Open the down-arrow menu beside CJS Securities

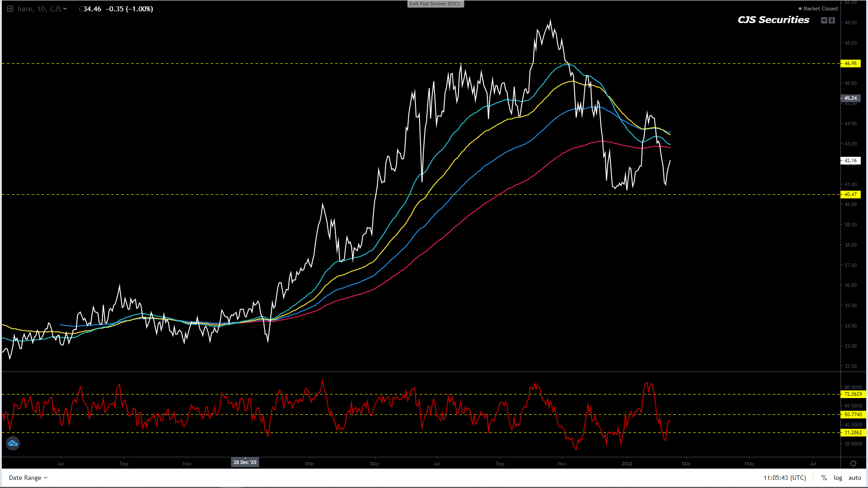point(824,20)
